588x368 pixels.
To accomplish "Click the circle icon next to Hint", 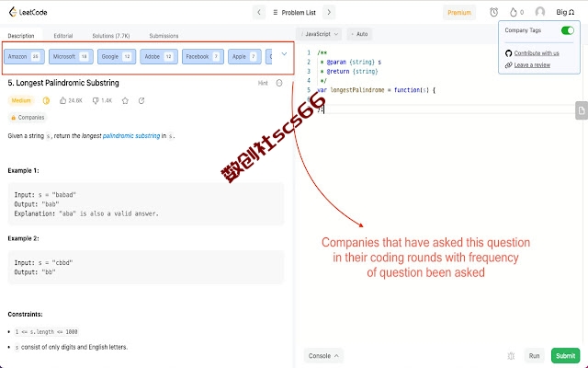I will click(279, 83).
